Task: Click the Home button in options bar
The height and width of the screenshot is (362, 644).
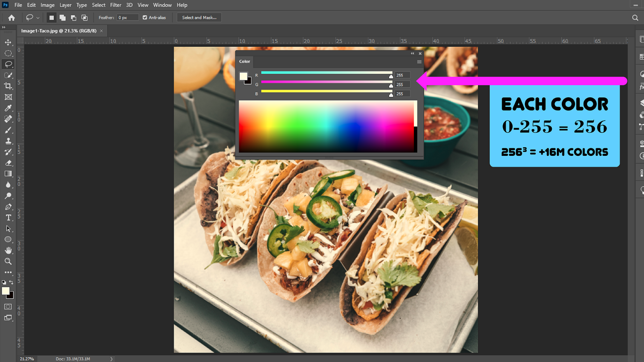Action: click(x=11, y=18)
